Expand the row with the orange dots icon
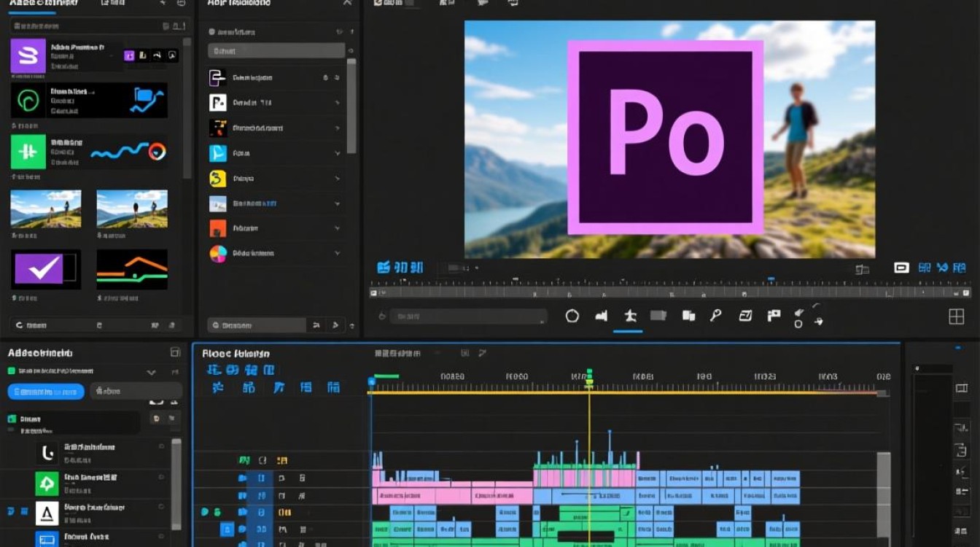980x547 pixels. (x=338, y=128)
